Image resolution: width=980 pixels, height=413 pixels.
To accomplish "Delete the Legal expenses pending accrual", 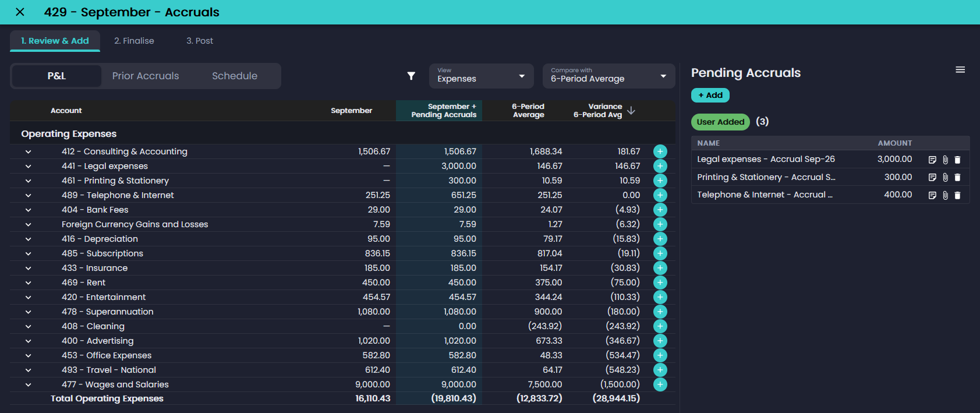I will 957,160.
